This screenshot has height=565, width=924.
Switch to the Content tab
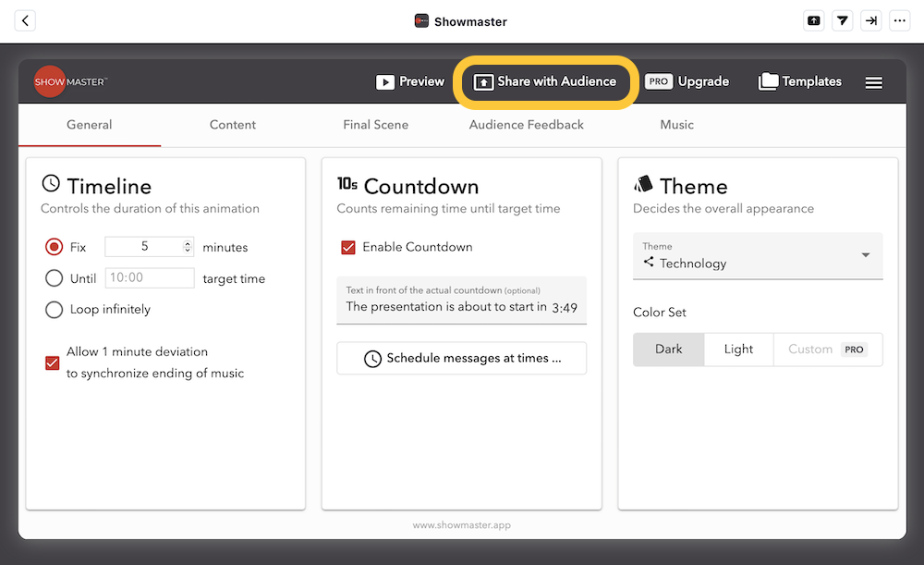233,125
